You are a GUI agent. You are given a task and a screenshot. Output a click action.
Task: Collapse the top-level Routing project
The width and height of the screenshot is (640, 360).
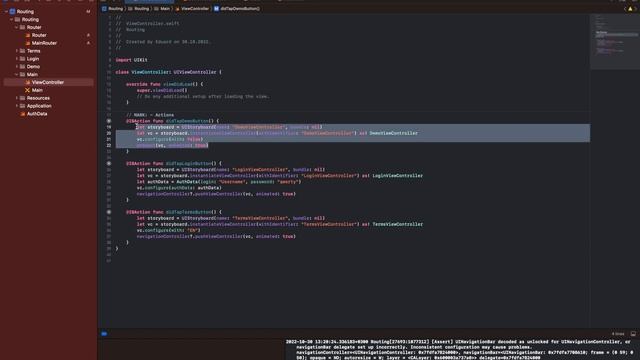click(x=6, y=11)
